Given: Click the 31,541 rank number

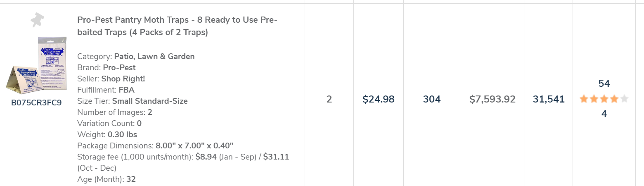Looking at the screenshot, I should [549, 99].
